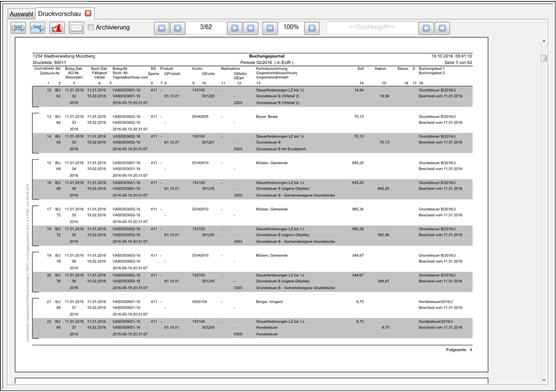Click the second printer icon in toolbar

click(x=38, y=28)
